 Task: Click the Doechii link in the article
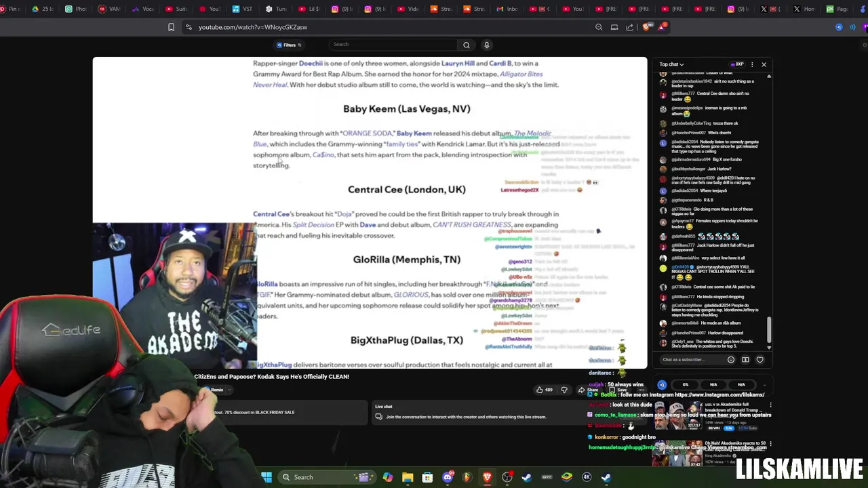(x=311, y=63)
